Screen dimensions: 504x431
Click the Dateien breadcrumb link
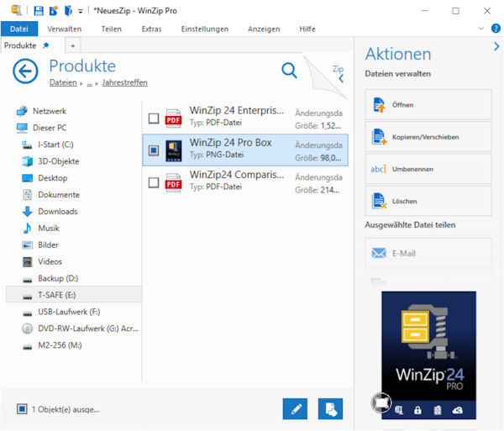click(63, 82)
